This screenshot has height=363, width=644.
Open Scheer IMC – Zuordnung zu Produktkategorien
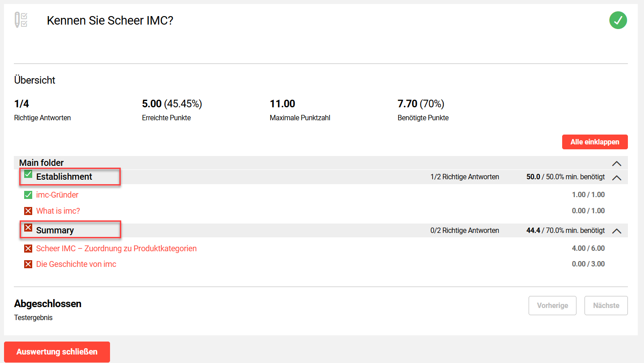tap(116, 249)
